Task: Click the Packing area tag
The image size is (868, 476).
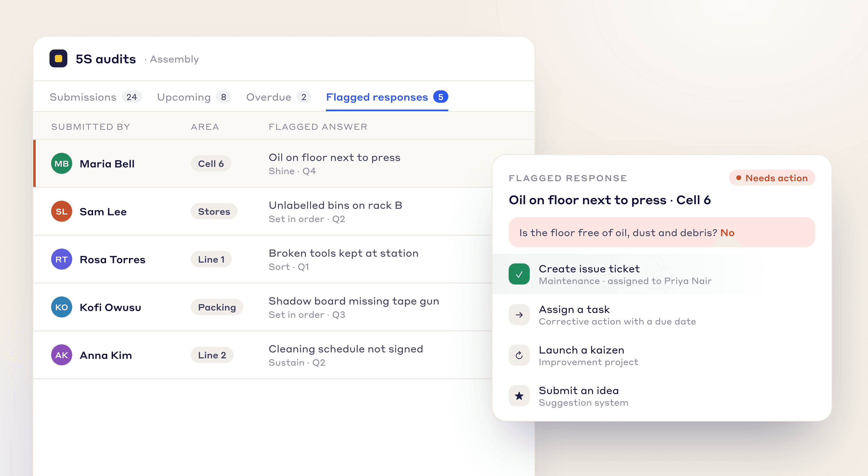Action: pyautogui.click(x=217, y=307)
